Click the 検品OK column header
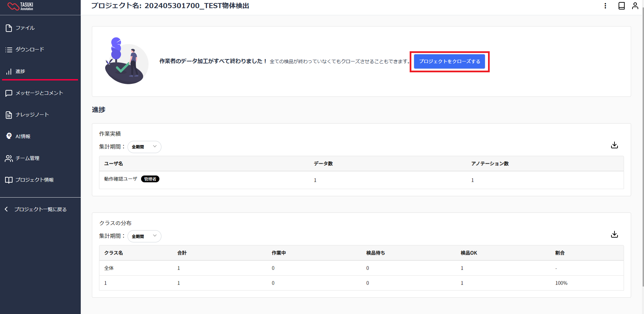 click(469, 253)
